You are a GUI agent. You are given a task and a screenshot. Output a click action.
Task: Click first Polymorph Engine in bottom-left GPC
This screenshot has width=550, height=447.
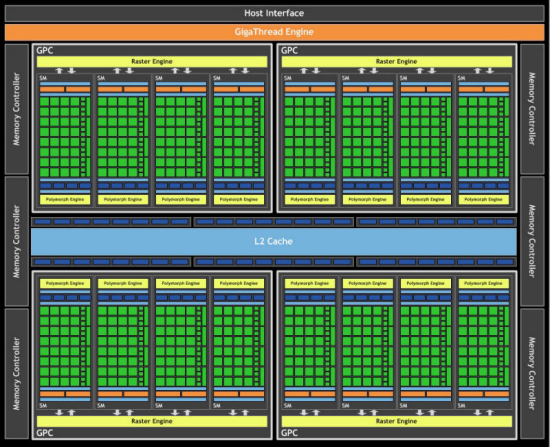[65, 283]
